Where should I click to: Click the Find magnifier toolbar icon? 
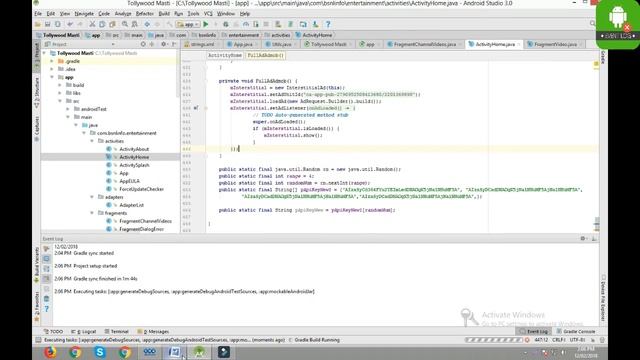pos(125,24)
